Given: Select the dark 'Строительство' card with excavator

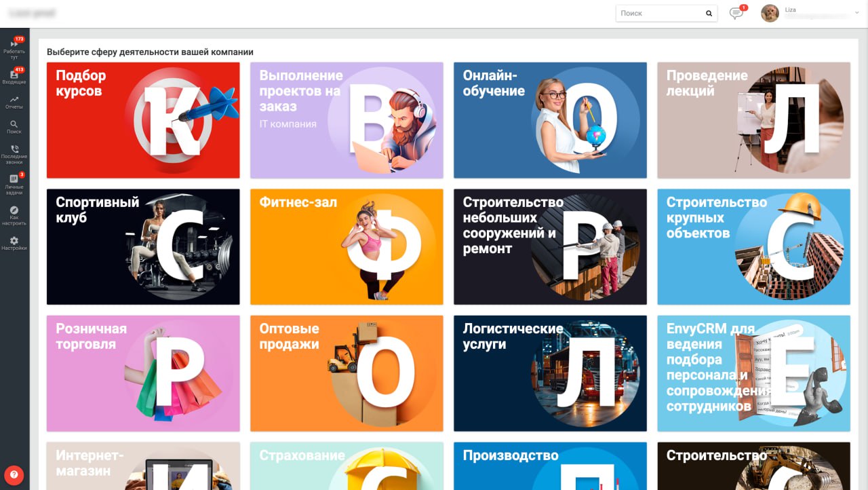Looking at the screenshot, I should pos(753,466).
